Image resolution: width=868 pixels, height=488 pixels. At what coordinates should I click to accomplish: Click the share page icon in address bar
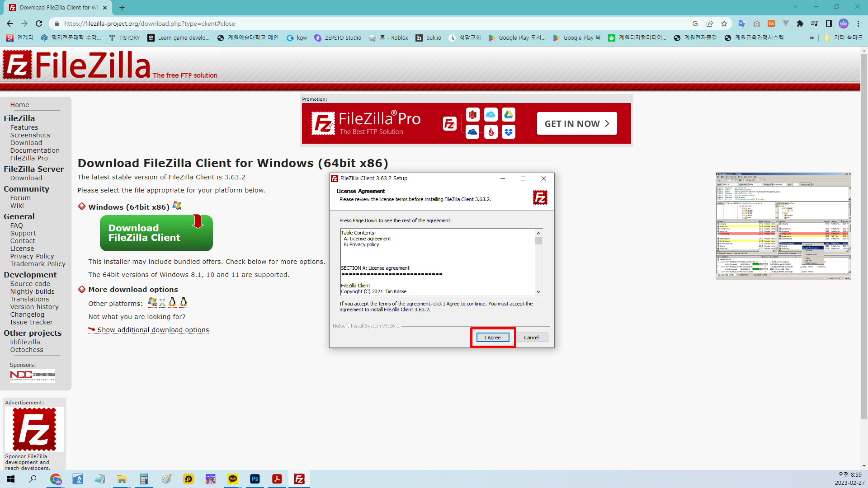point(710,23)
